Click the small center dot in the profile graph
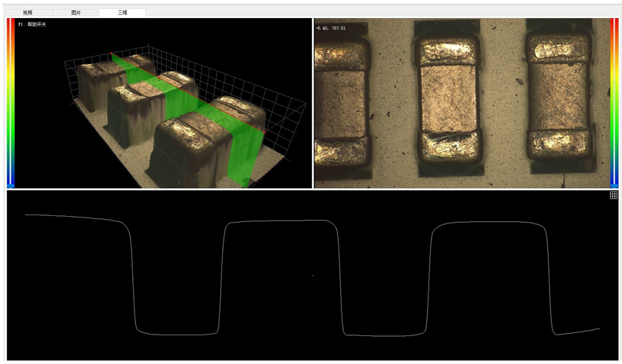622x364 pixels. point(312,275)
